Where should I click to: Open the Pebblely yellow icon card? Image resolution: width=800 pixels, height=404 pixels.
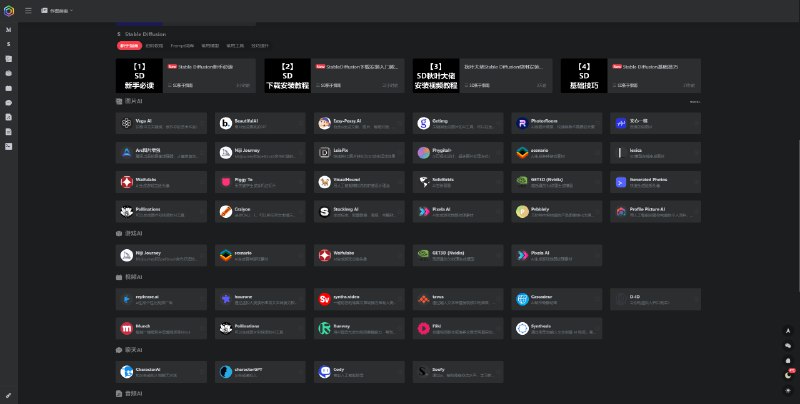tap(557, 212)
